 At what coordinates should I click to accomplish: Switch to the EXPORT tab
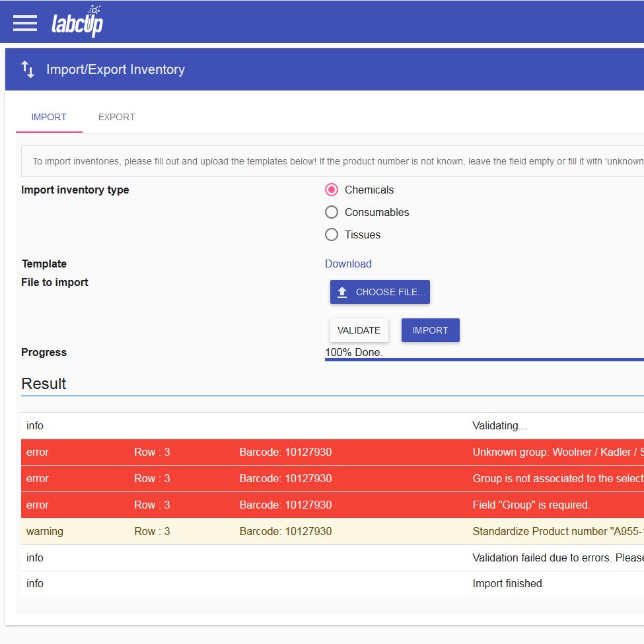tap(117, 117)
